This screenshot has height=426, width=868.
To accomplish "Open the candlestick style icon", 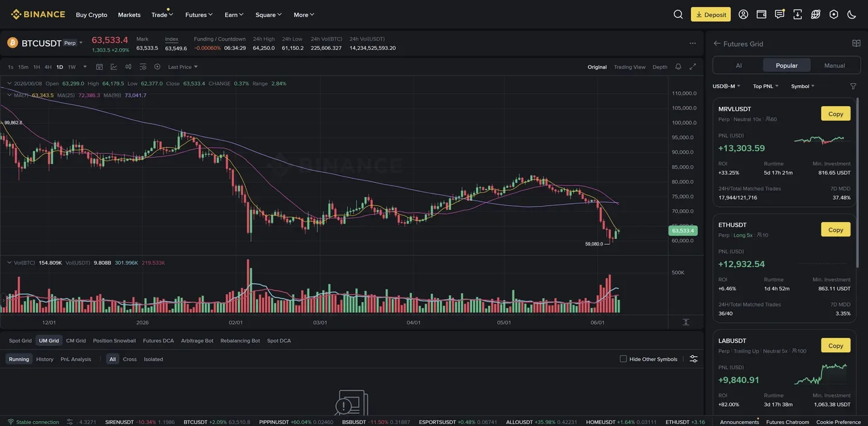I will tap(128, 67).
